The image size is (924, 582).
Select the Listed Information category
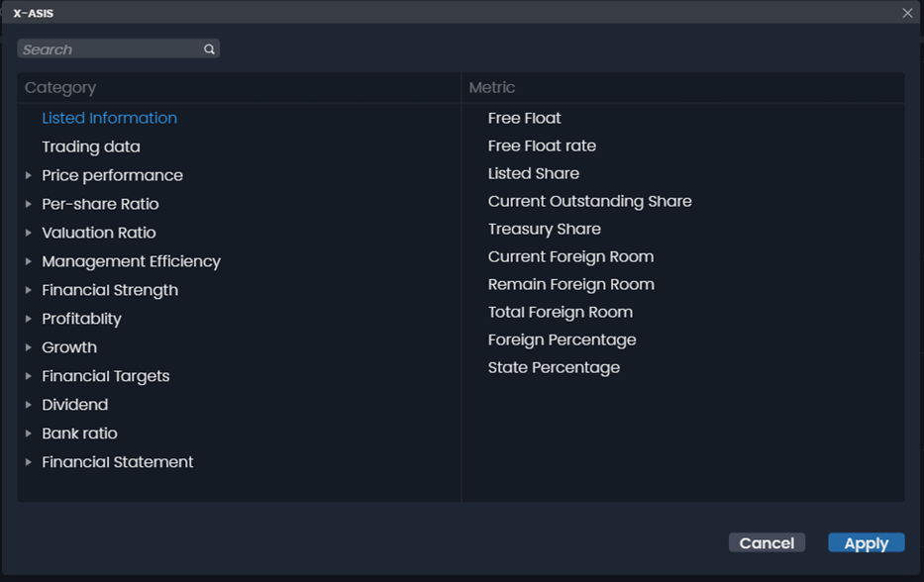109,118
